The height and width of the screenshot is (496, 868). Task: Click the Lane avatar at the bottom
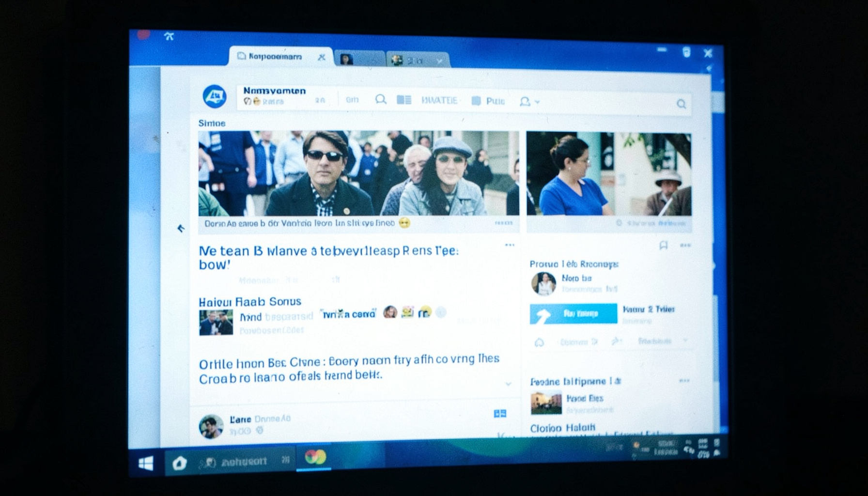(211, 426)
